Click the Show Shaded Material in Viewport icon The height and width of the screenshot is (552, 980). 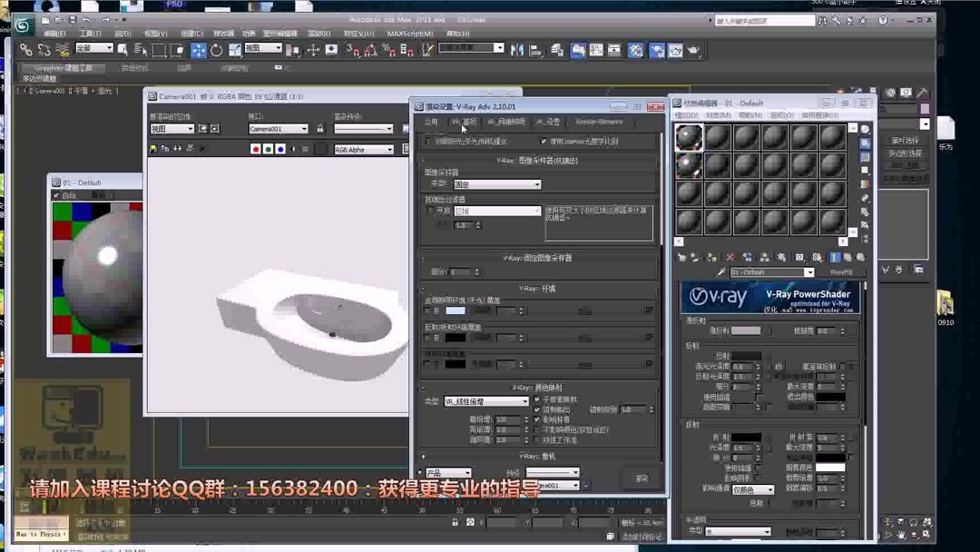[x=817, y=257]
